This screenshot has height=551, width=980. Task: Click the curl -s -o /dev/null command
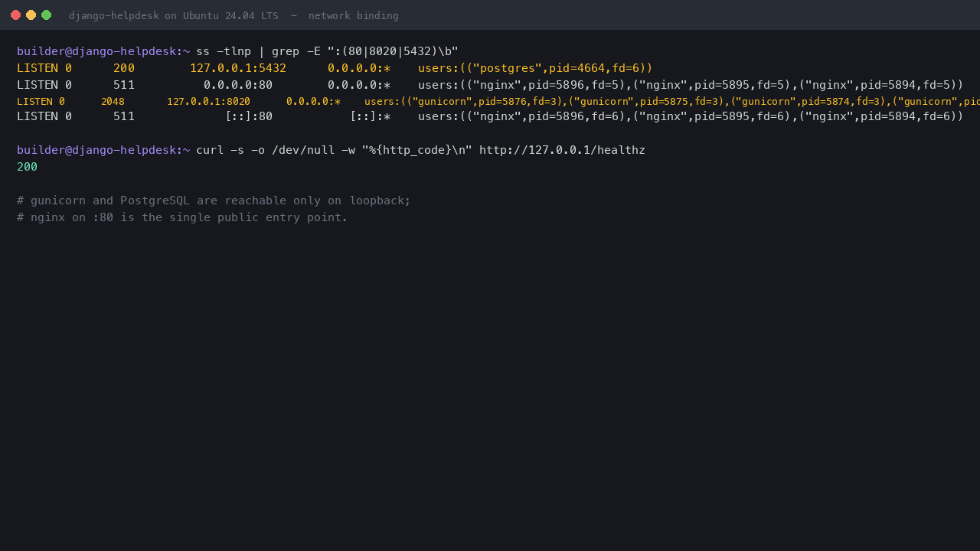pos(420,150)
